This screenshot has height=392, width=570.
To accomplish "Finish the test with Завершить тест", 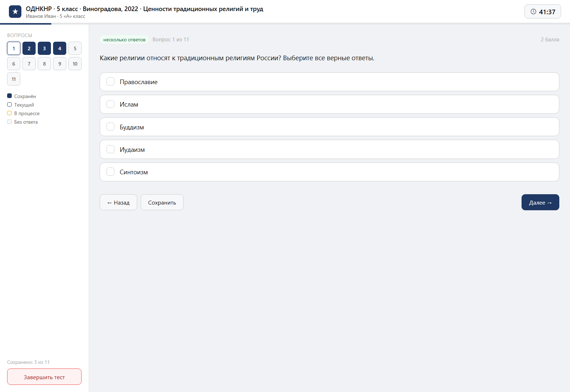I will [x=44, y=377].
